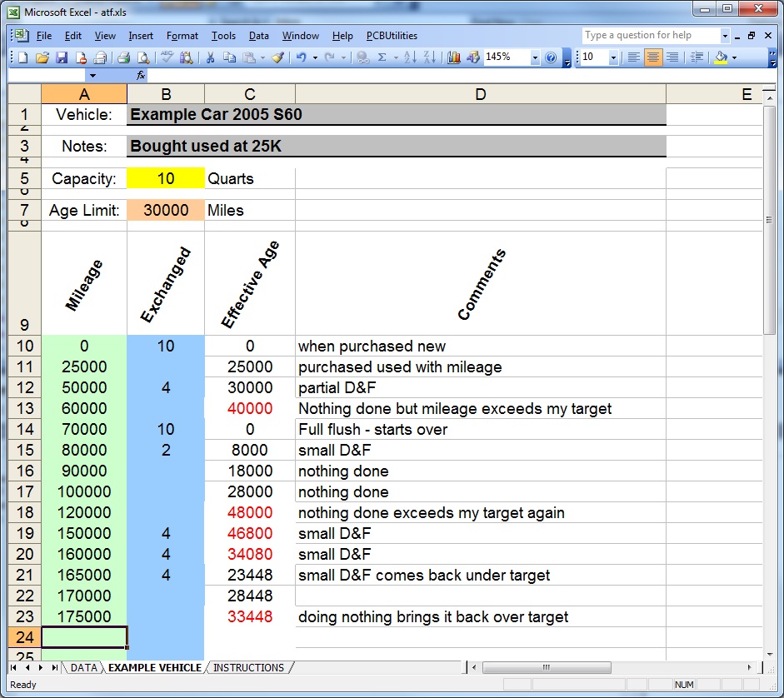
Task: Click the Type a question for help box
Action: pos(650,36)
